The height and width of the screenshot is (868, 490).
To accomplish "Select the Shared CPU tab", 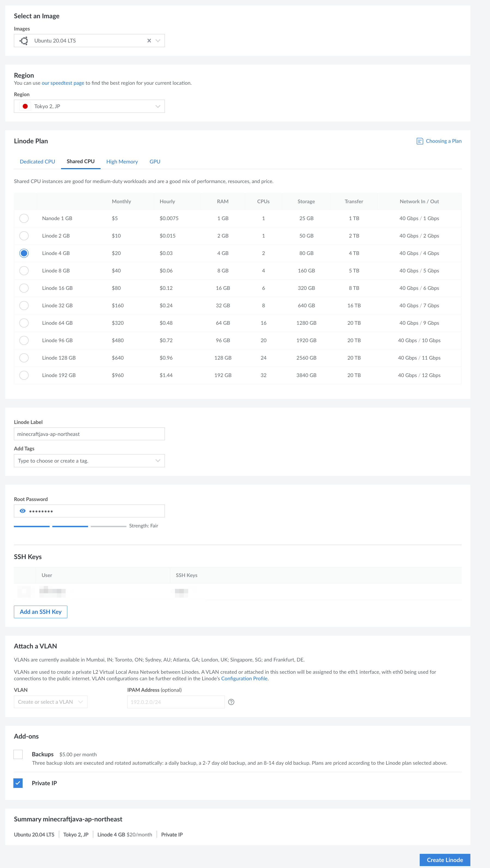I will pos(81,161).
